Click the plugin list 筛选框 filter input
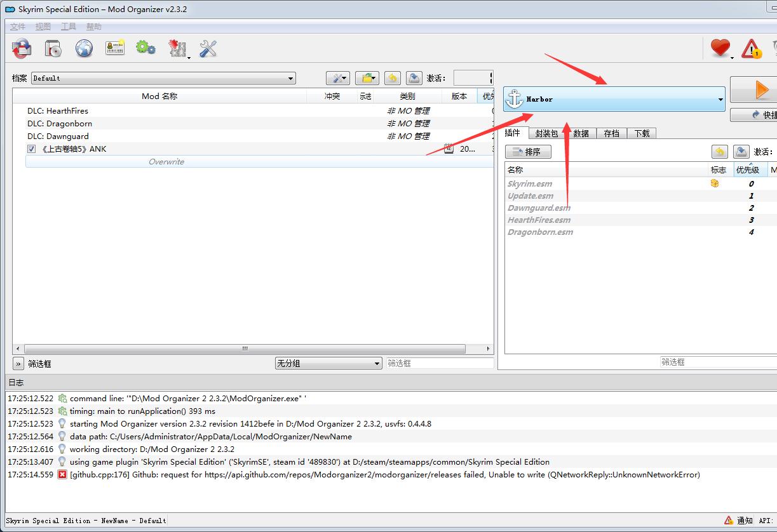The height and width of the screenshot is (532, 777). coord(718,362)
